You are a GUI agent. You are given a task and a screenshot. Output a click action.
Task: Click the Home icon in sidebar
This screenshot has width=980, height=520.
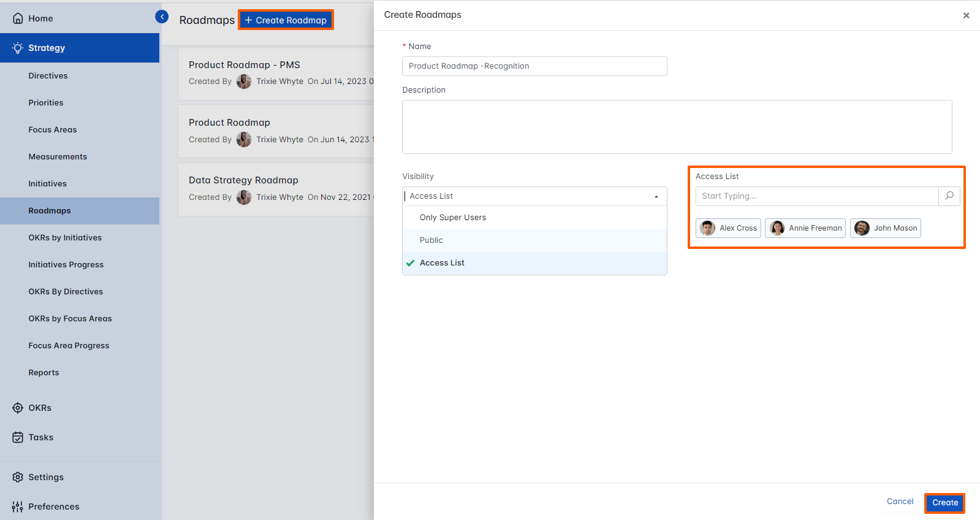click(x=18, y=18)
